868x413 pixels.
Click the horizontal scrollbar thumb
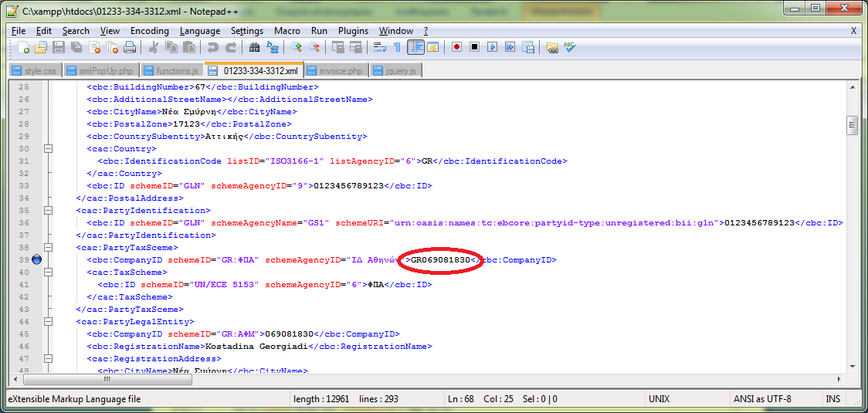(108, 379)
